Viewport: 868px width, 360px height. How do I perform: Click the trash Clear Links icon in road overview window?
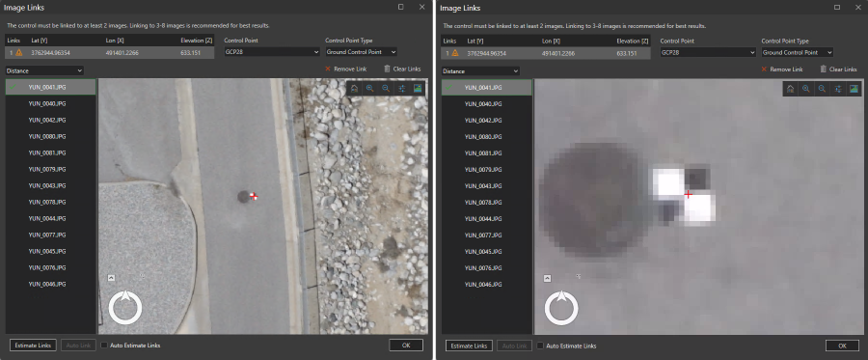pos(387,69)
